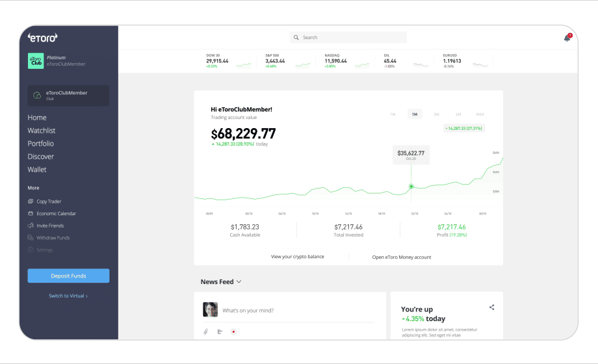Select the 1W chart time range
This screenshot has width=598, height=364.
393,114
